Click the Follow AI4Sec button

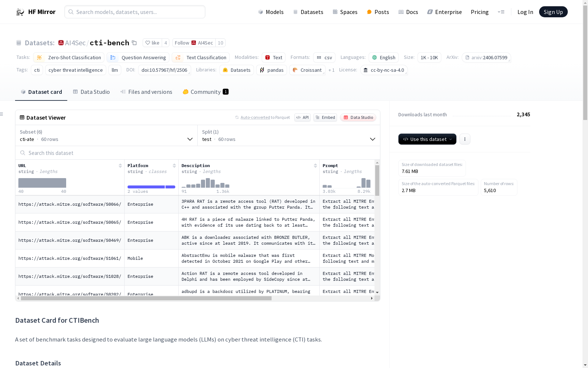[x=194, y=43]
